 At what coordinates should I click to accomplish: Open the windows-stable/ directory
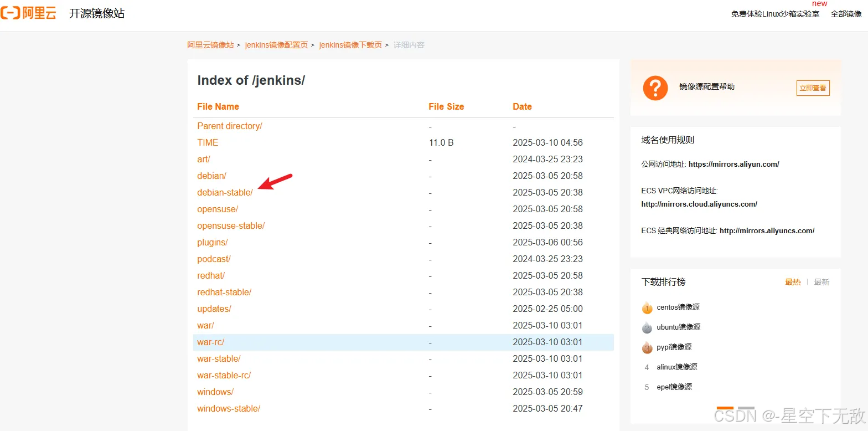click(x=229, y=408)
